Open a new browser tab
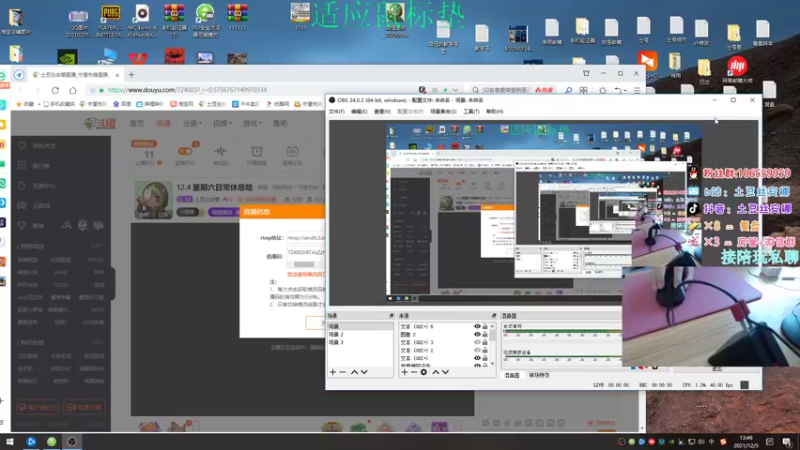800x450 pixels. 131,74
